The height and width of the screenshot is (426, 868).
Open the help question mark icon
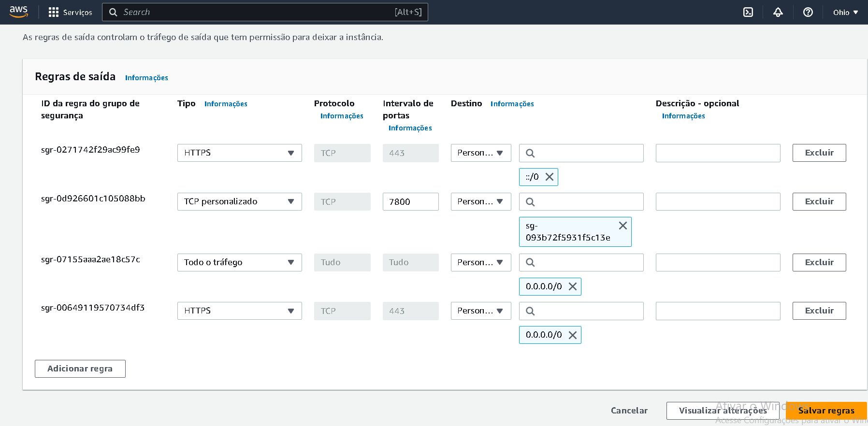808,12
